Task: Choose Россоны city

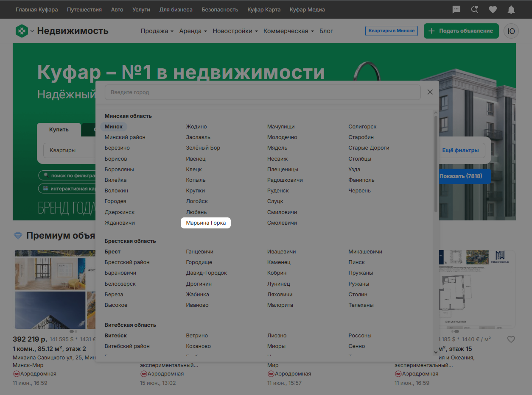Action: (x=360, y=336)
